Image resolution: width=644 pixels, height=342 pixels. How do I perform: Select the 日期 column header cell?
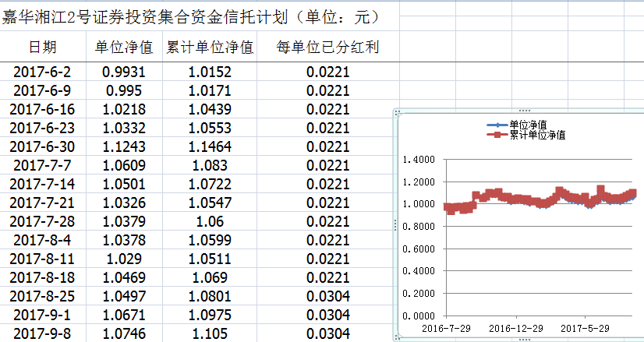[43, 48]
